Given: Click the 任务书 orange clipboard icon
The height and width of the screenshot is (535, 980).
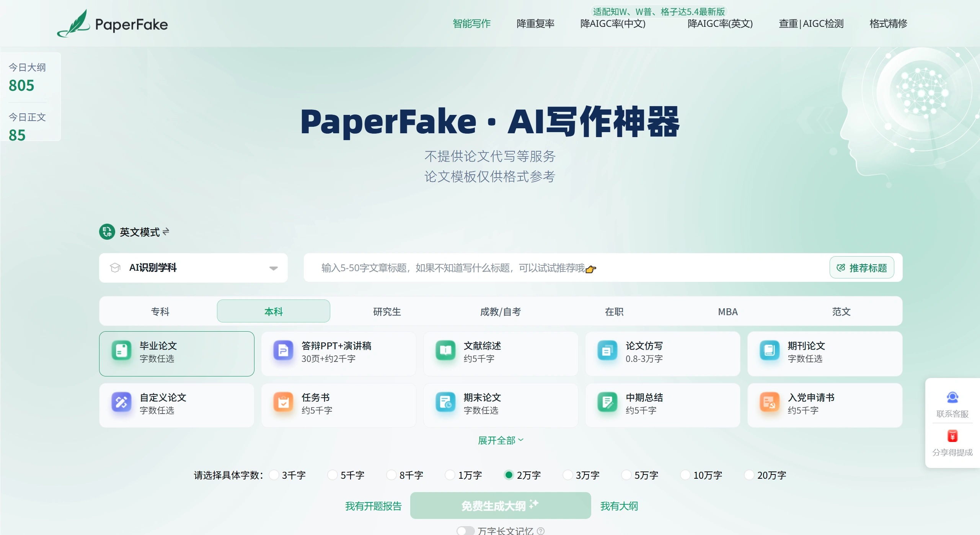Looking at the screenshot, I should [x=283, y=402].
